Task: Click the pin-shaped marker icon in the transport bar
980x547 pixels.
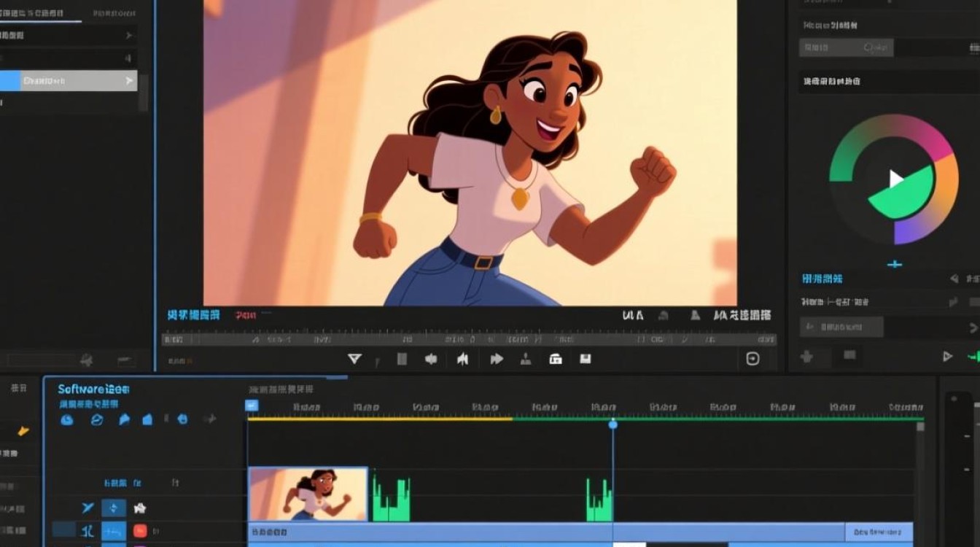Action: click(x=525, y=358)
